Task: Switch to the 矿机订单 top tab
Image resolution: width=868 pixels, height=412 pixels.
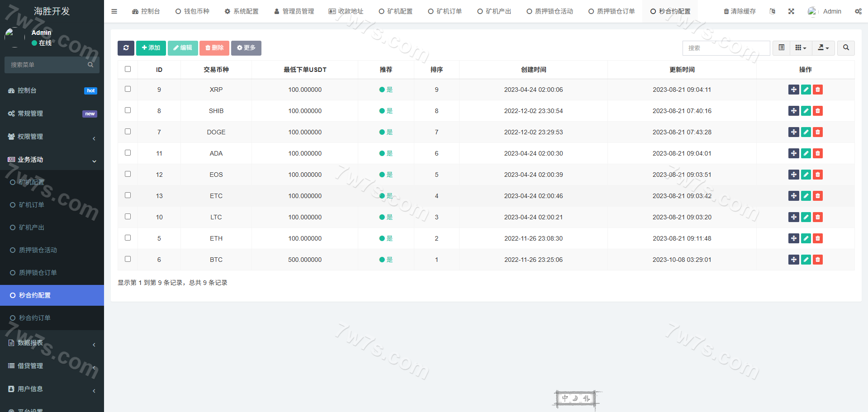Action: pyautogui.click(x=445, y=11)
